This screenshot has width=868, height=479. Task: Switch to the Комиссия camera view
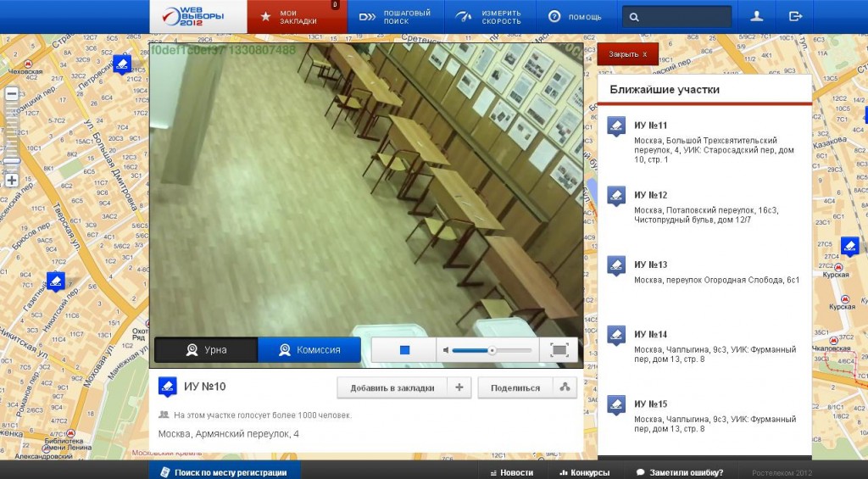click(x=309, y=350)
